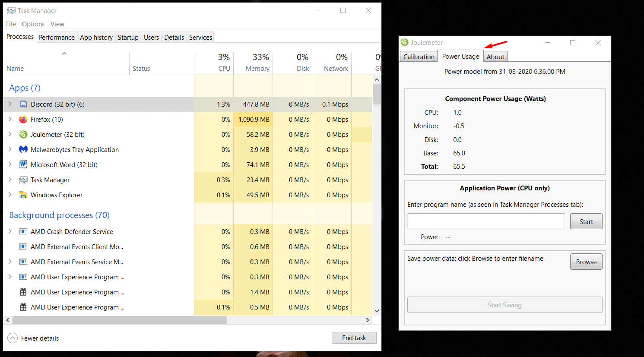The width and height of the screenshot is (644, 357).
Task: Expand the Windows Explorer process row
Action: [x=10, y=195]
